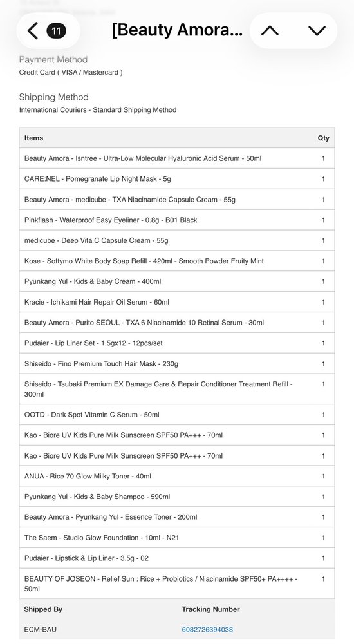The width and height of the screenshot is (354, 644).
Task: Tap the unread count badge showing 11
Action: [x=56, y=31]
